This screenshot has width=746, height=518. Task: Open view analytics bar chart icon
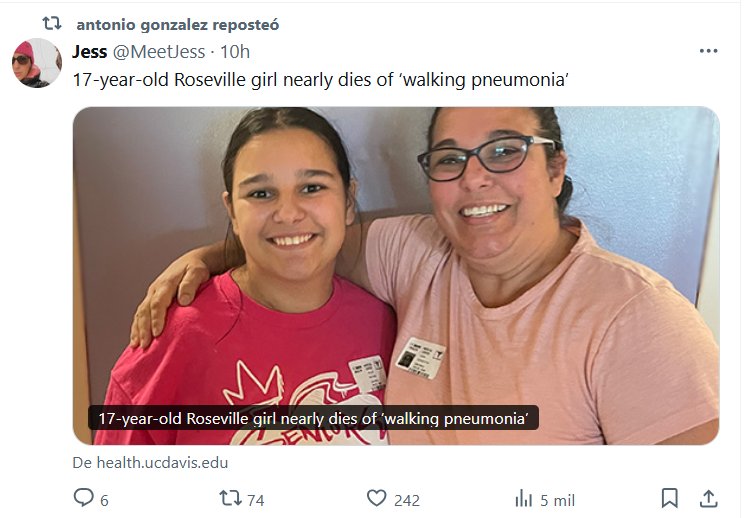[x=523, y=498]
